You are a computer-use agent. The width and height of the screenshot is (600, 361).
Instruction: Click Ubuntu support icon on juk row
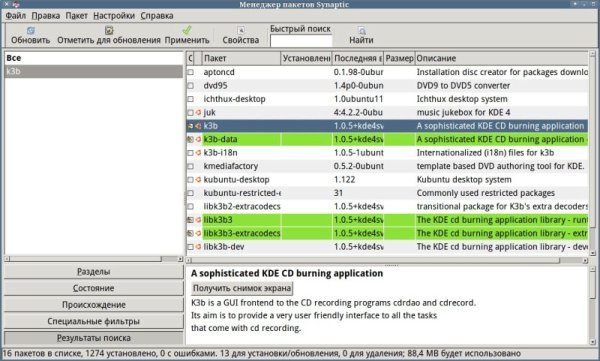198,113
